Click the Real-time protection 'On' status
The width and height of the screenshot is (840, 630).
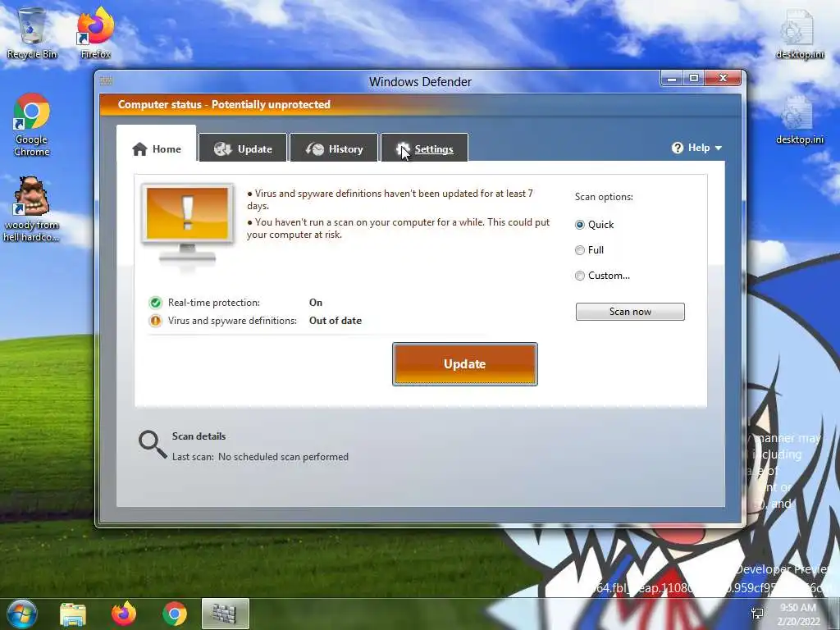click(316, 303)
